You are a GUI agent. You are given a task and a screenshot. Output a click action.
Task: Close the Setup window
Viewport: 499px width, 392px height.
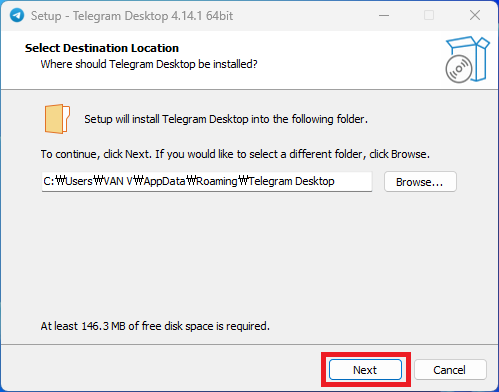coord(475,15)
